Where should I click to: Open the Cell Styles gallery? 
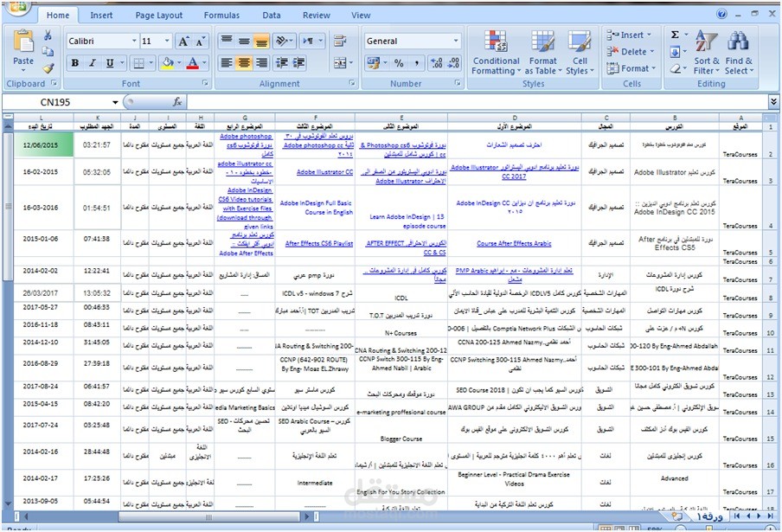(x=580, y=53)
